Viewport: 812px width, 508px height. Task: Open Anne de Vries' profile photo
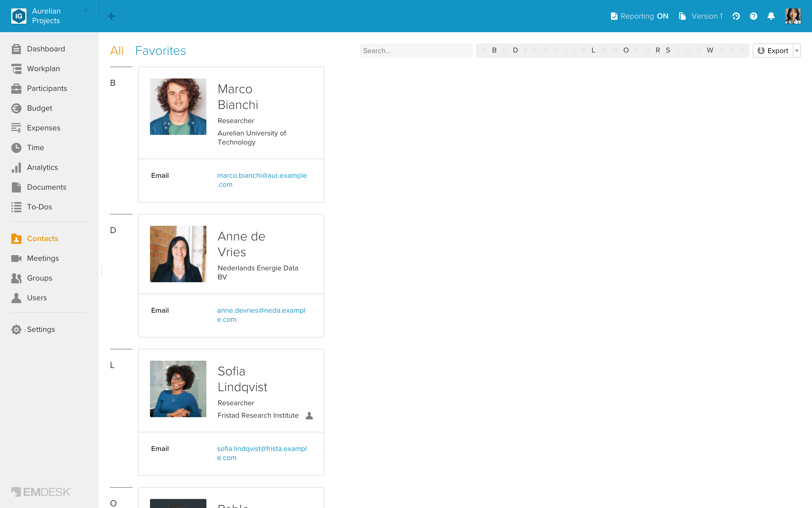point(178,254)
